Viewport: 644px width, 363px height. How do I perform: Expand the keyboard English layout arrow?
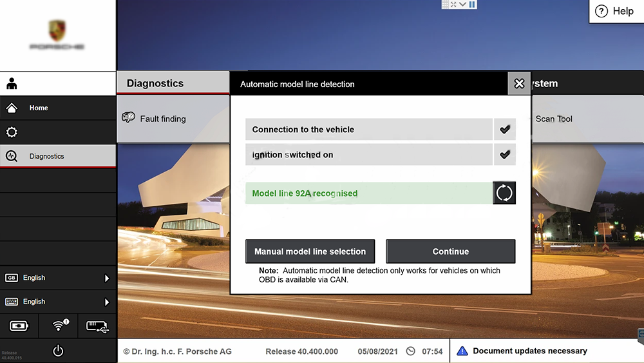[x=107, y=302]
